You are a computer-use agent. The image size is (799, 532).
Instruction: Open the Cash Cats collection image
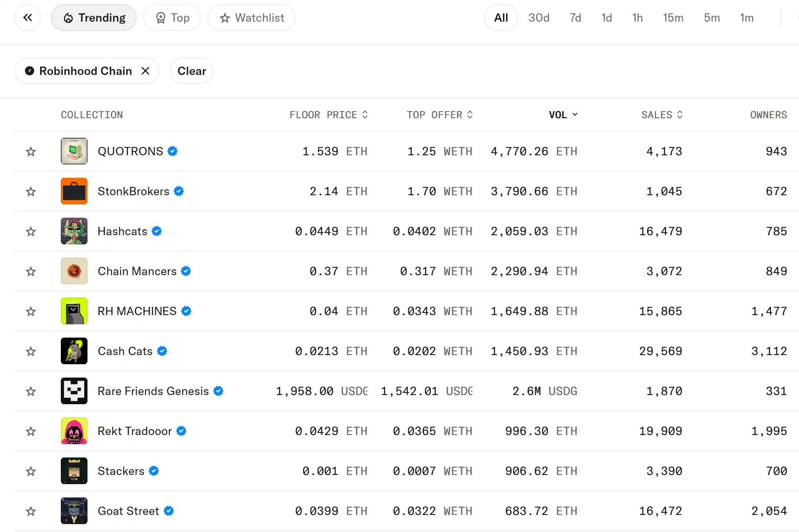click(74, 351)
